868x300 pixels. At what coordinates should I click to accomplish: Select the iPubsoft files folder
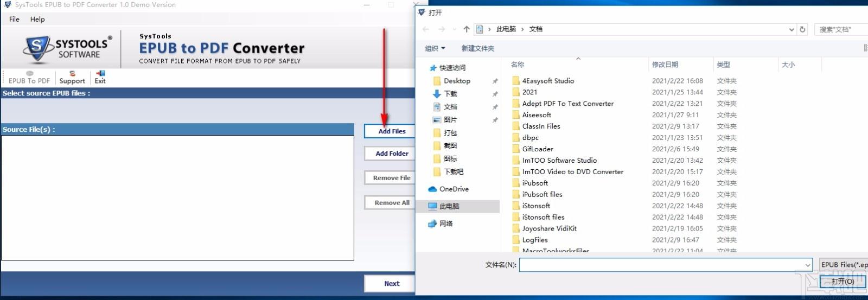coord(542,195)
